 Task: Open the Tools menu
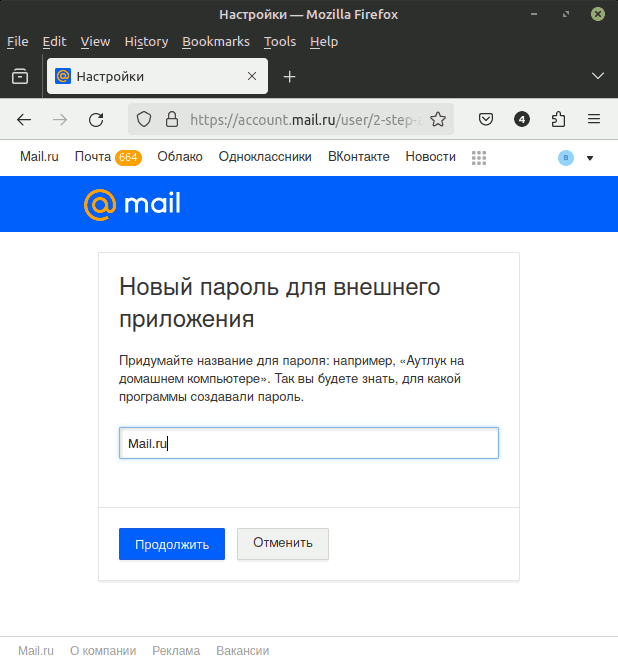280,42
